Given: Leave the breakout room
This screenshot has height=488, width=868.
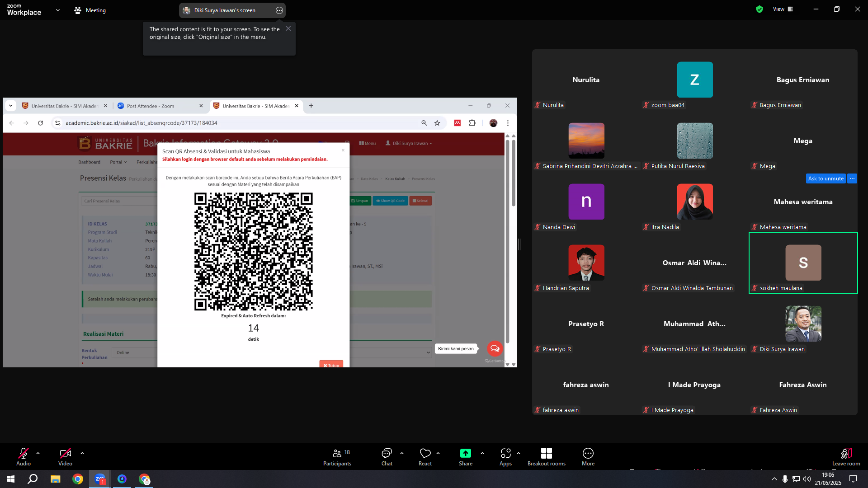Looking at the screenshot, I should [x=846, y=456].
